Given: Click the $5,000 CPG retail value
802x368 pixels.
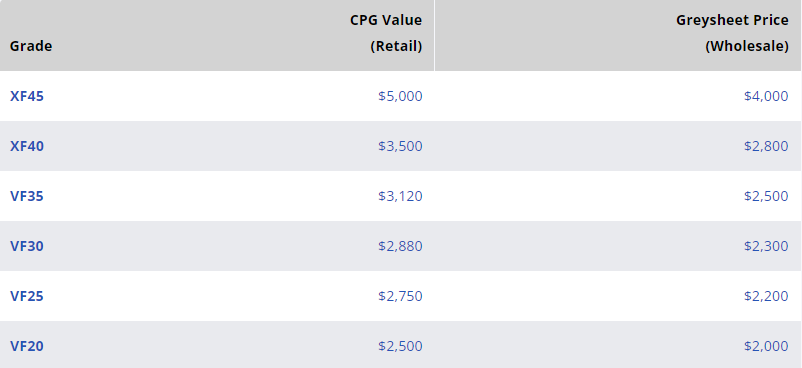Looking at the screenshot, I should 400,96.
